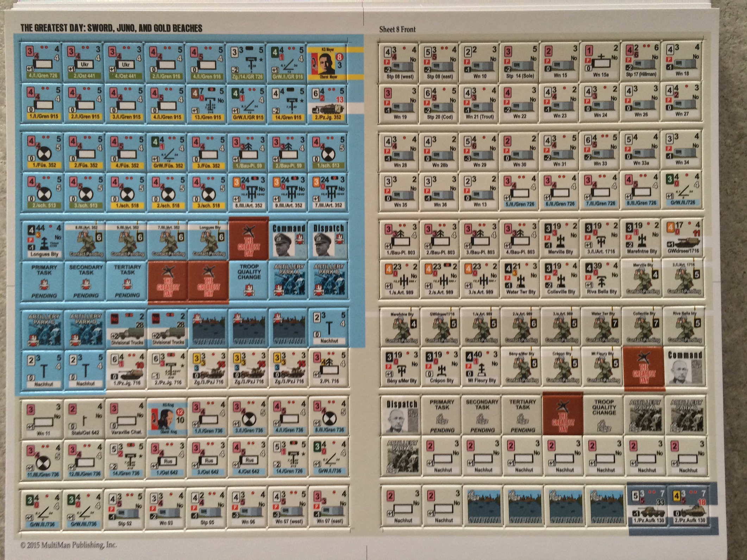The width and height of the screenshot is (747, 560).
Task: Click the Sheet 8 Front label
Action: 397,30
